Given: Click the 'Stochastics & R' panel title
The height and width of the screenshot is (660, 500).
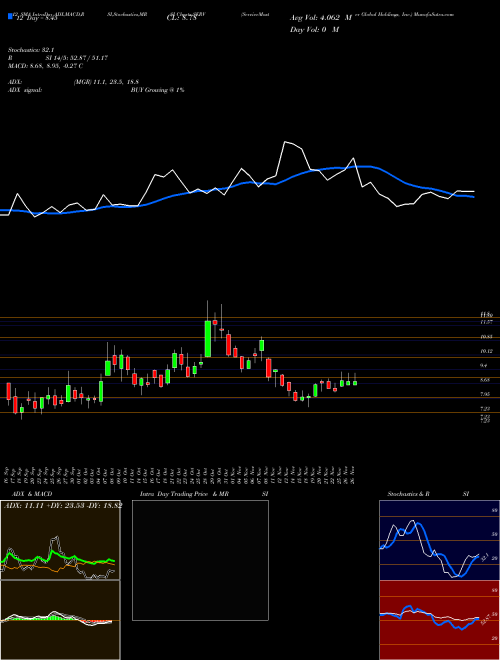Looking at the screenshot, I should [x=408, y=494].
